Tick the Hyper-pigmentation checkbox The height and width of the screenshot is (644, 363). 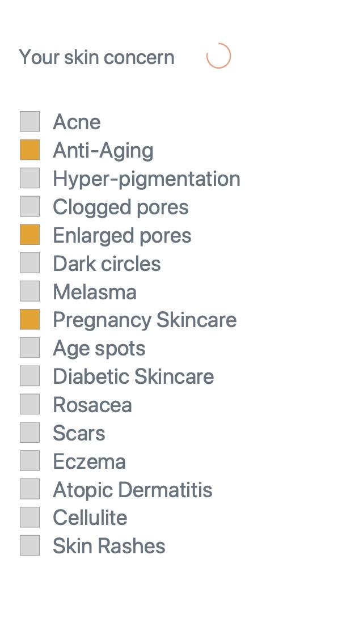click(29, 178)
